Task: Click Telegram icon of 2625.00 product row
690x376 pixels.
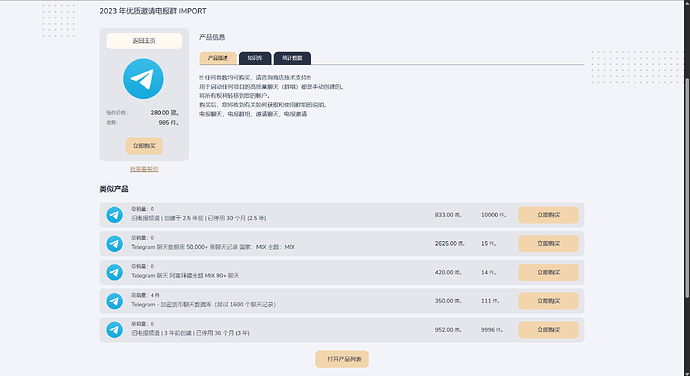Action: coord(114,243)
